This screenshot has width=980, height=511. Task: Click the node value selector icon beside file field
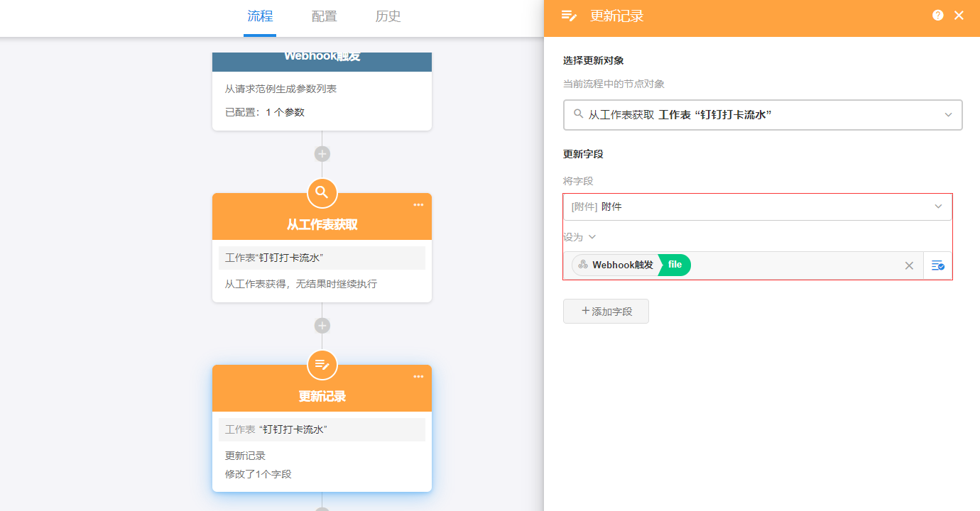pos(937,265)
